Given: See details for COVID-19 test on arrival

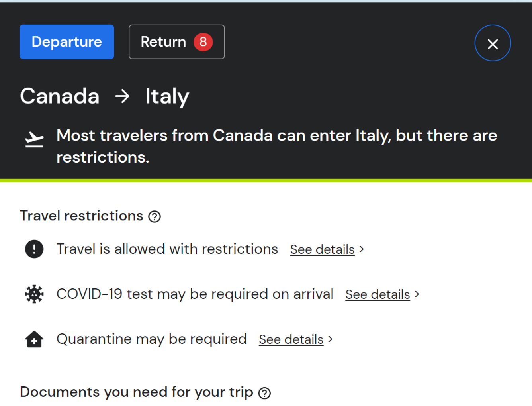Looking at the screenshot, I should [377, 294].
